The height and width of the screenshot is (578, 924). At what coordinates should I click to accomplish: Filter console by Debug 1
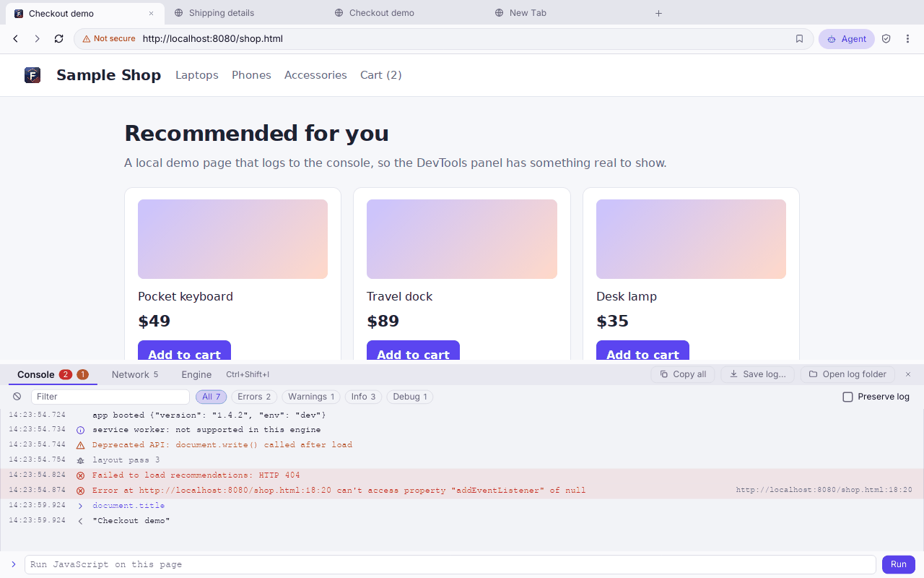410,397
